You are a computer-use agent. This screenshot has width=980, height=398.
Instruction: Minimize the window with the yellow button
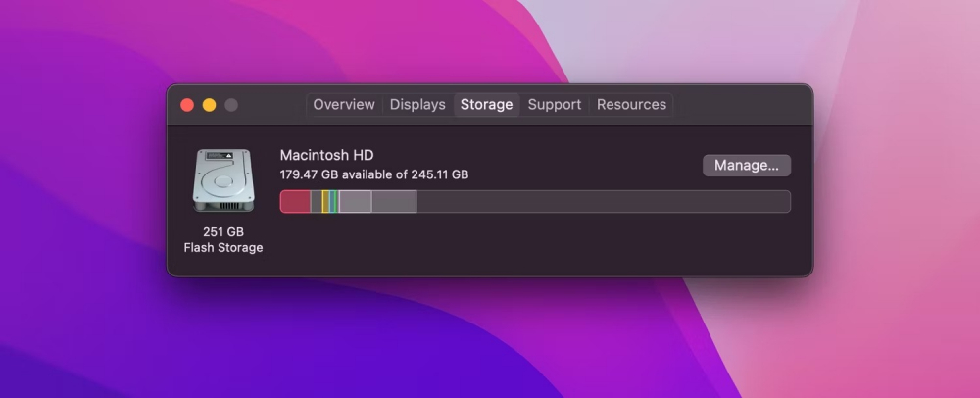click(x=209, y=105)
